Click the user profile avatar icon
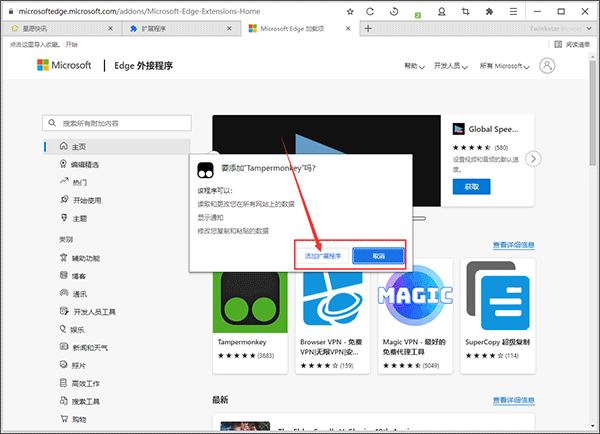The width and height of the screenshot is (600, 434). coord(547,66)
